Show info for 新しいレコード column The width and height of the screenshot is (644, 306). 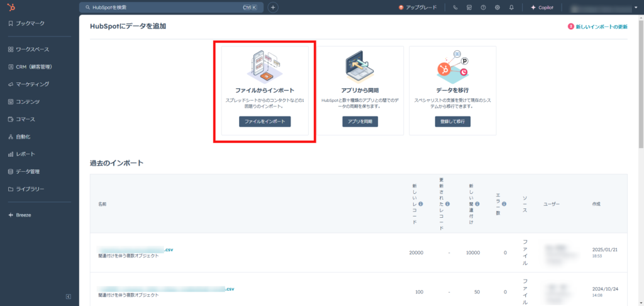(x=421, y=203)
